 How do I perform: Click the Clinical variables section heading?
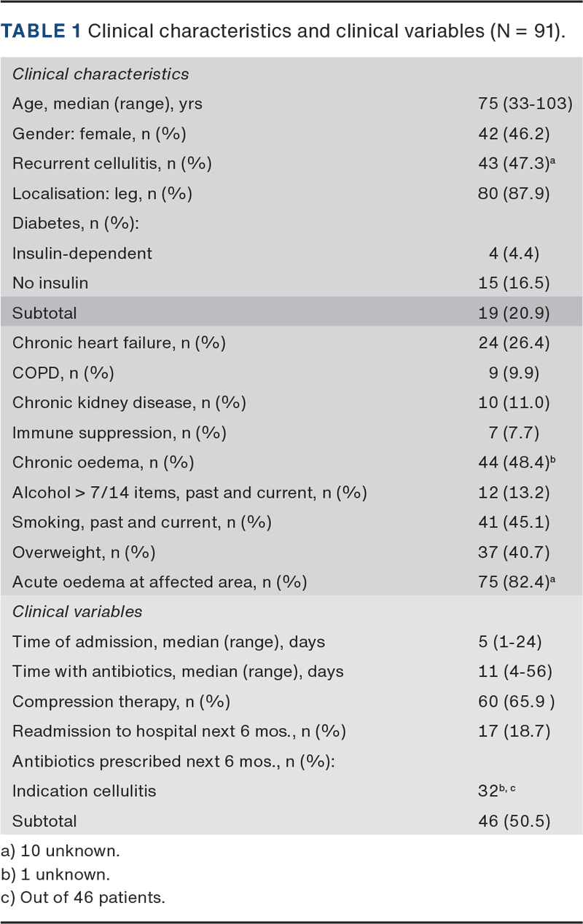point(77,611)
